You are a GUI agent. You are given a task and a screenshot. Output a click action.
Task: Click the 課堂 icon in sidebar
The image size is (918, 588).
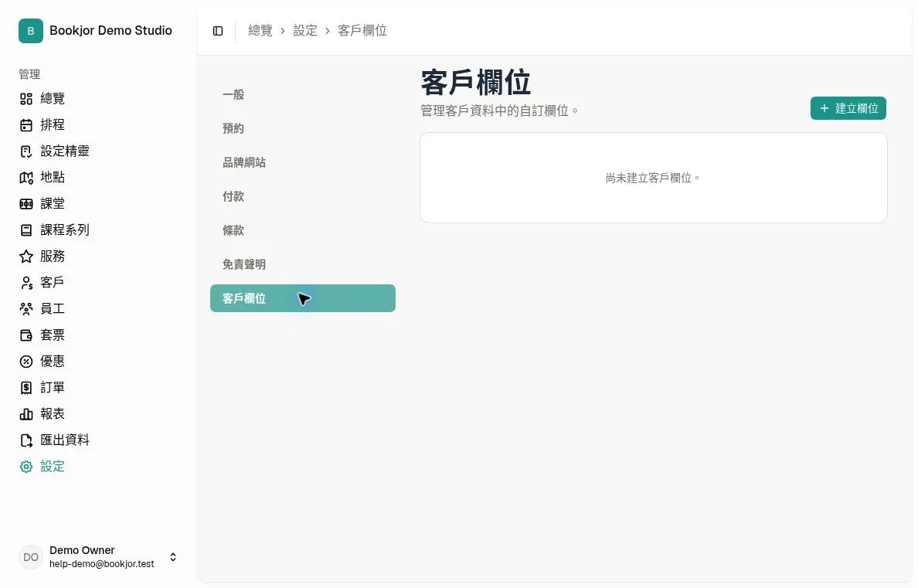[x=26, y=205]
